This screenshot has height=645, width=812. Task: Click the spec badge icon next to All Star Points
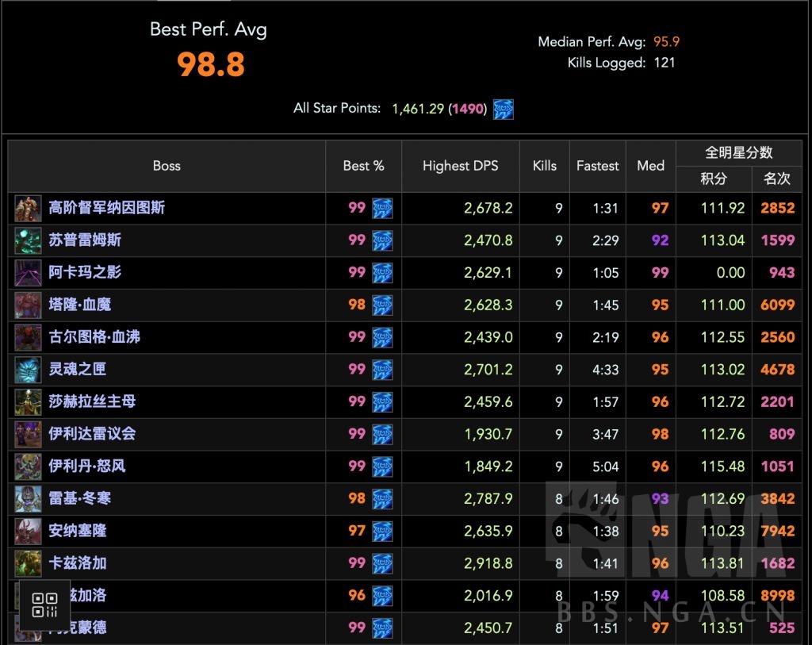(x=503, y=109)
